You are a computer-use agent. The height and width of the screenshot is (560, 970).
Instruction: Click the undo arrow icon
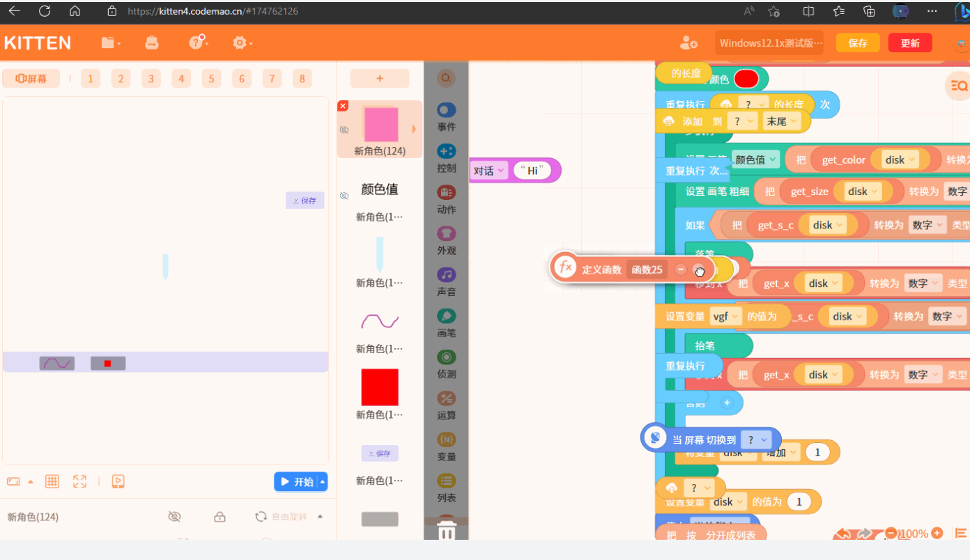click(x=843, y=534)
